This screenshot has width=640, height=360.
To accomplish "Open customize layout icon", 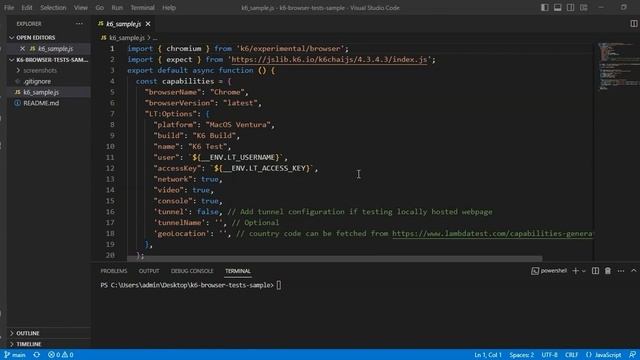I will click(x=584, y=7).
